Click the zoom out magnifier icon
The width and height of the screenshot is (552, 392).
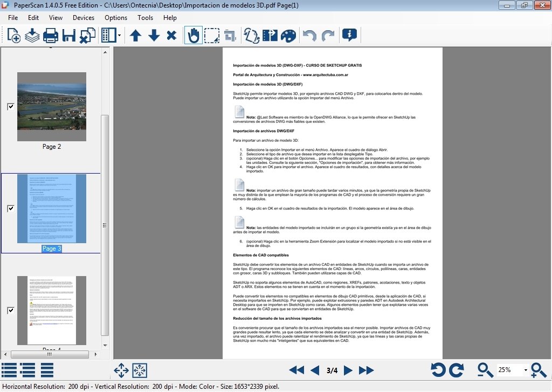tap(485, 370)
